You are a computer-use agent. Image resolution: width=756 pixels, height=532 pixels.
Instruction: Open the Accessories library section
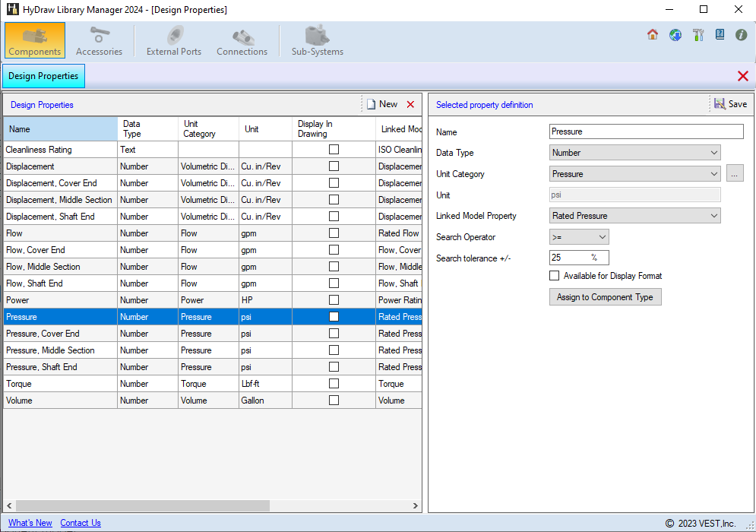99,40
